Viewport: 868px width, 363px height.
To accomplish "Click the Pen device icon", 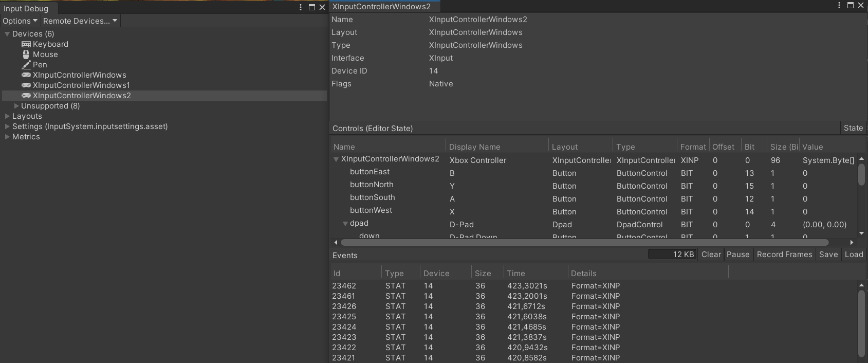I will click(x=26, y=65).
